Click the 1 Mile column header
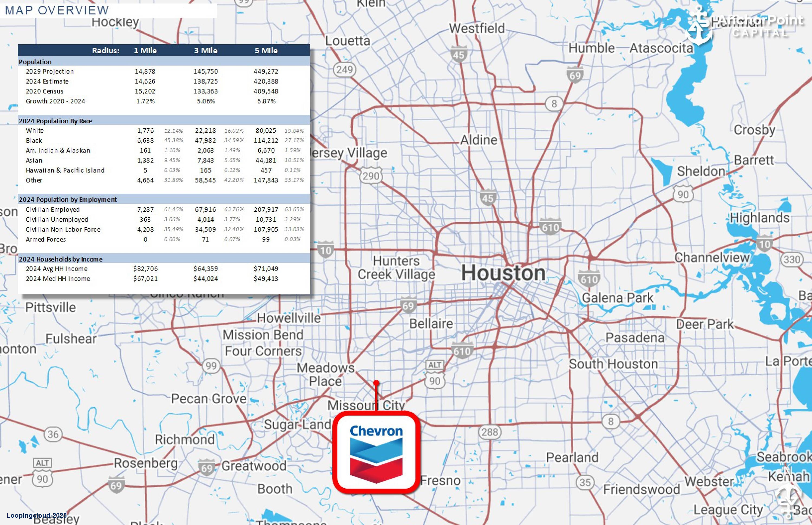The width and height of the screenshot is (812, 525). (x=145, y=51)
